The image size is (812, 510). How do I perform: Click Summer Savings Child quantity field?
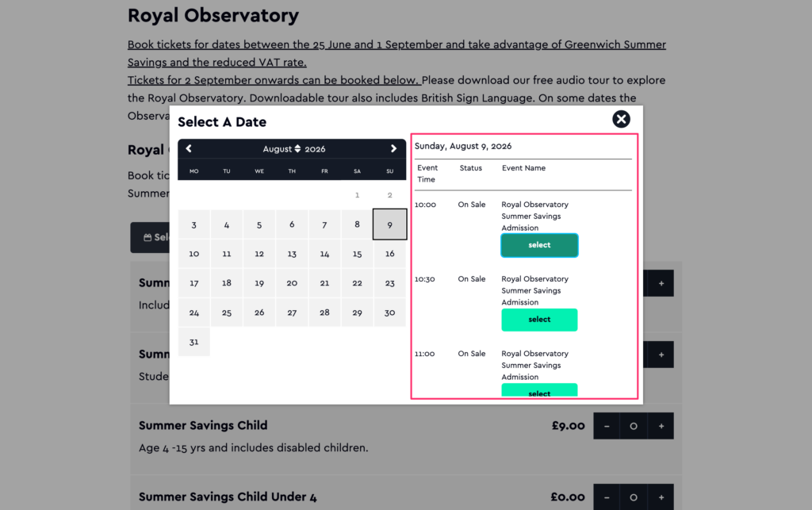pyautogui.click(x=634, y=426)
